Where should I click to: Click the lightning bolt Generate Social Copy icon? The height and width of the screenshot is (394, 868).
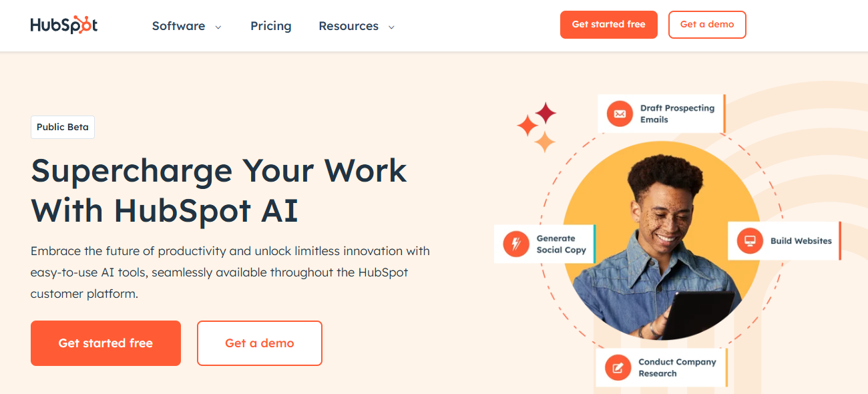[515, 244]
